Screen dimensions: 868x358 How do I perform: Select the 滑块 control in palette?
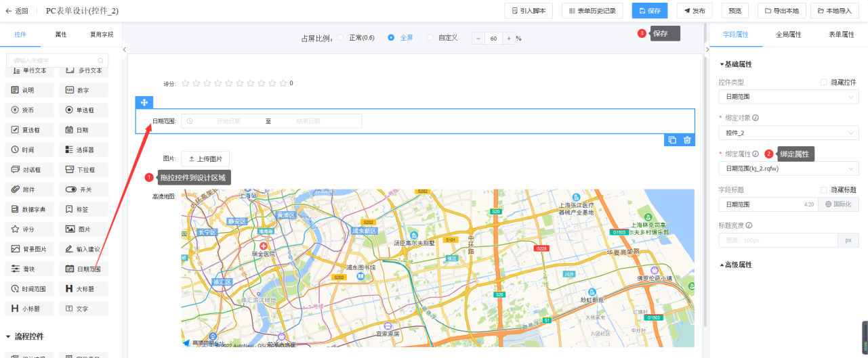pyautogui.click(x=29, y=269)
